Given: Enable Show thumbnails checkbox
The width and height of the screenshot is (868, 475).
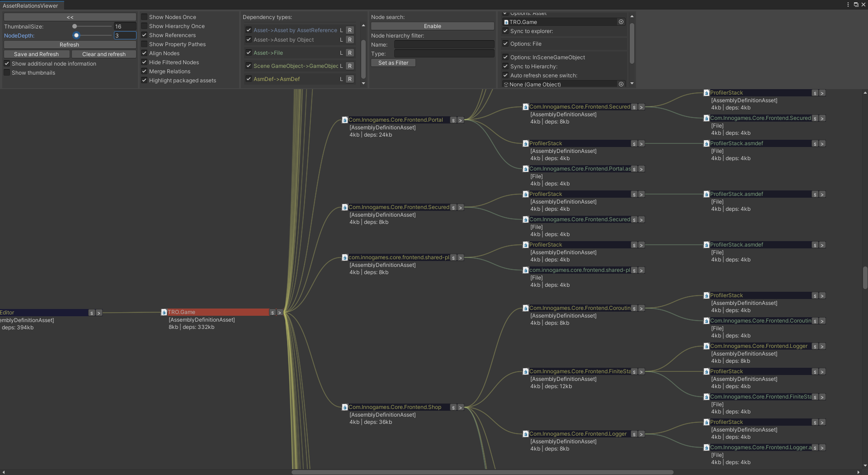Looking at the screenshot, I should [7, 72].
